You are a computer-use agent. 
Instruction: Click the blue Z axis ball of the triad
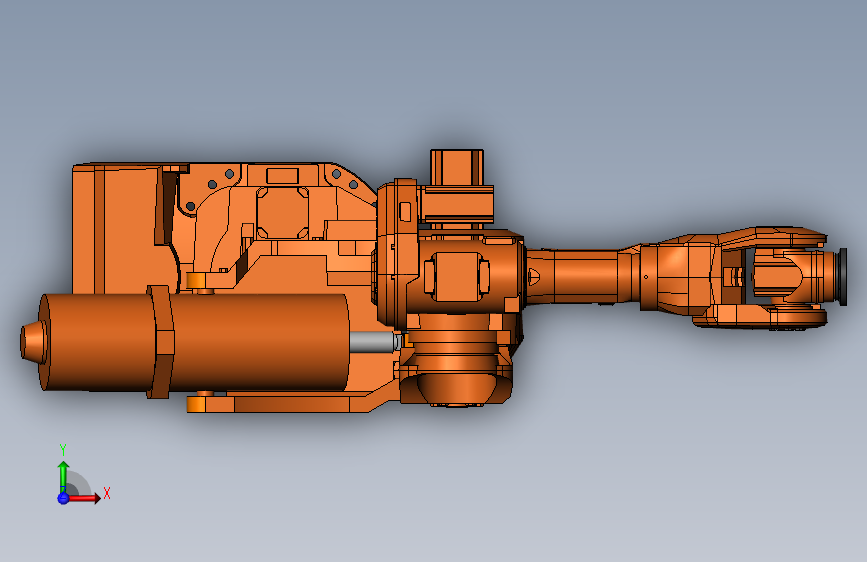coord(63,498)
